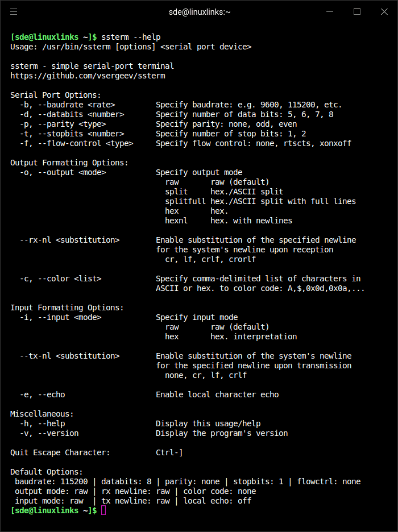Image resolution: width=398 pixels, height=532 pixels.
Task: Click the --color <list> option line
Action: click(x=60, y=279)
